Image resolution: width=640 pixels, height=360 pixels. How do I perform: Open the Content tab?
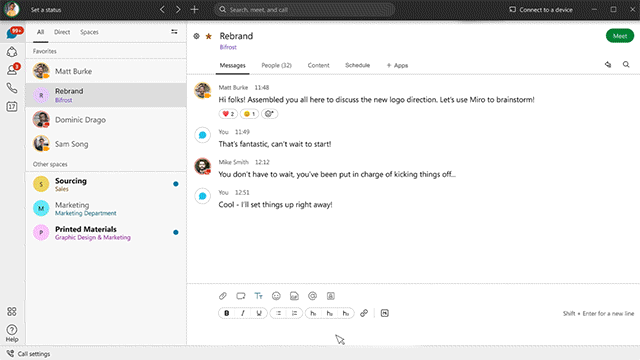318,65
